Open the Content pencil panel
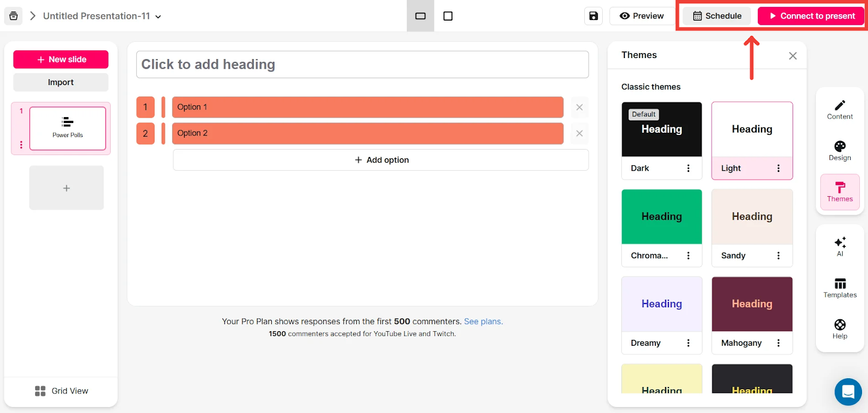Viewport: 868px width, 413px height. 840,109
